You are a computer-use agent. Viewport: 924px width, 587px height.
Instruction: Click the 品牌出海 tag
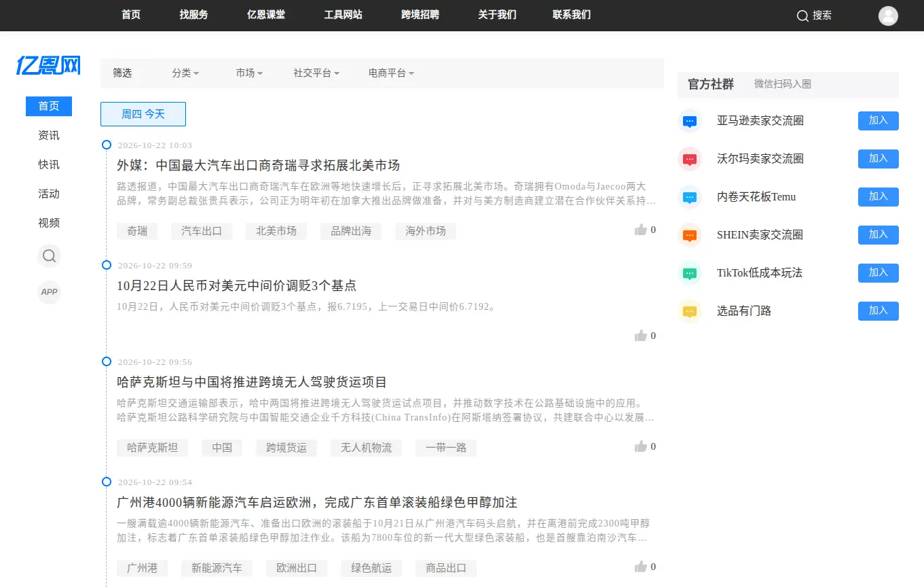point(351,231)
